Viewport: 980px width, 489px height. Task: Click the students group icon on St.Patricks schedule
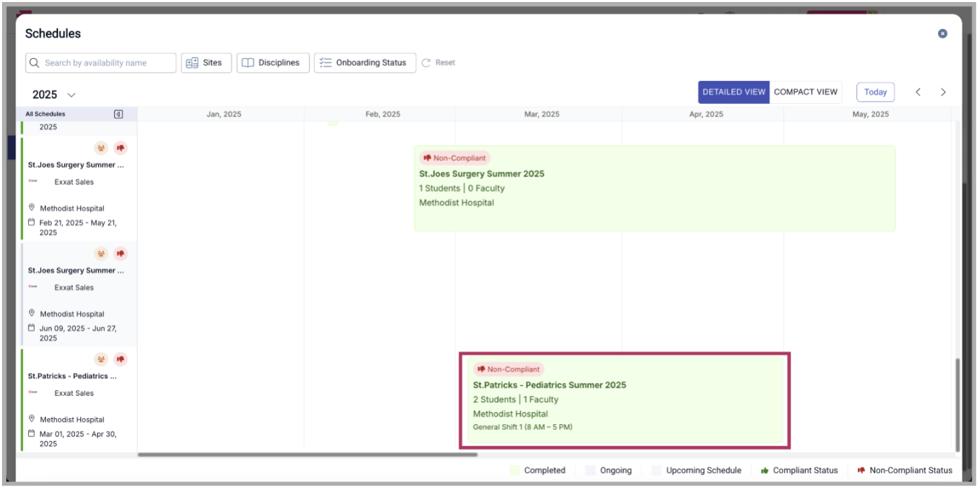pyautogui.click(x=101, y=359)
